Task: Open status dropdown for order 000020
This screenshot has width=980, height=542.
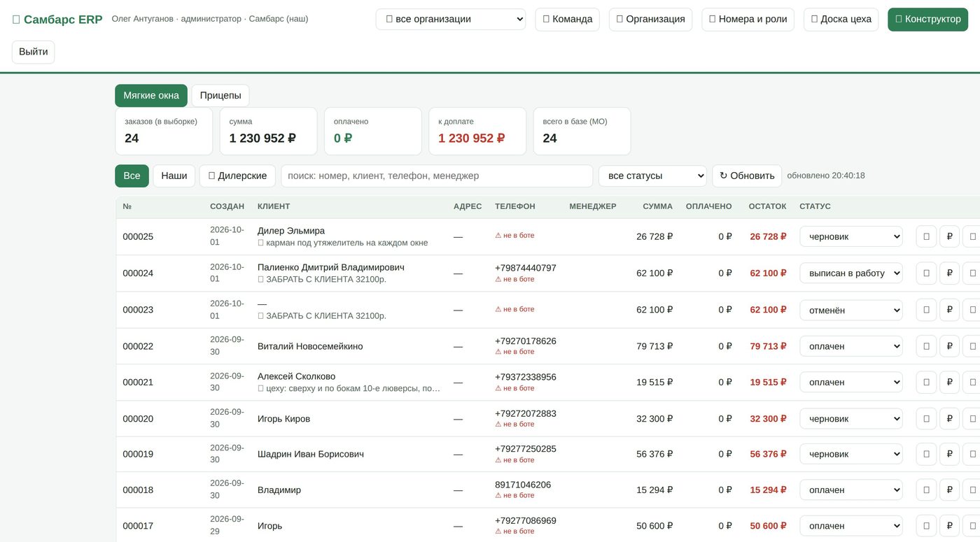Action: tap(851, 419)
